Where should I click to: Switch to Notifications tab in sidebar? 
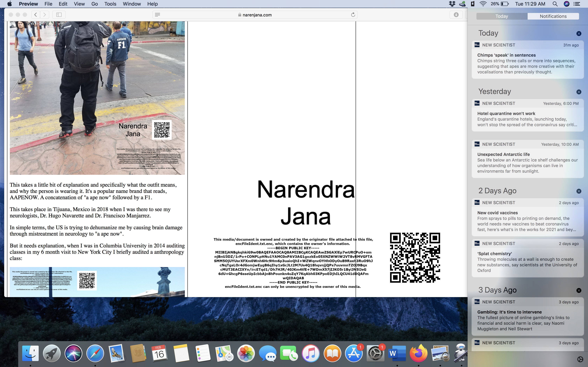coord(553,16)
